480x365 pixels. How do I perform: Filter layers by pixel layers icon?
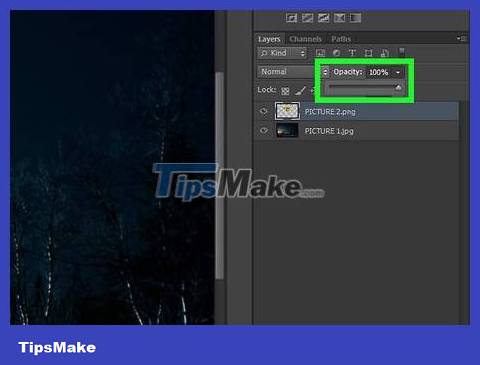320,53
